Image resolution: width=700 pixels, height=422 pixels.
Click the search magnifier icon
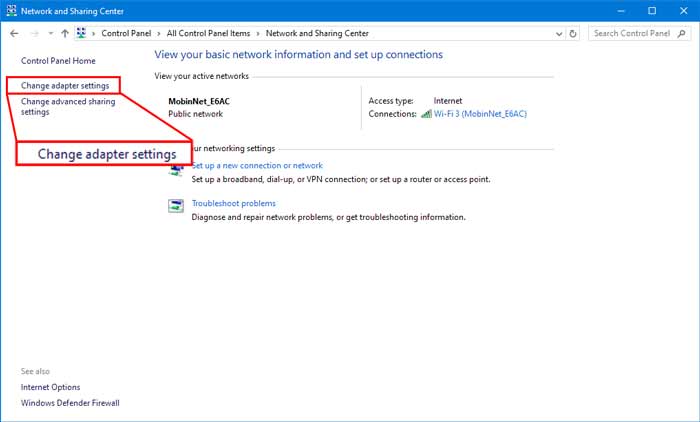click(681, 33)
